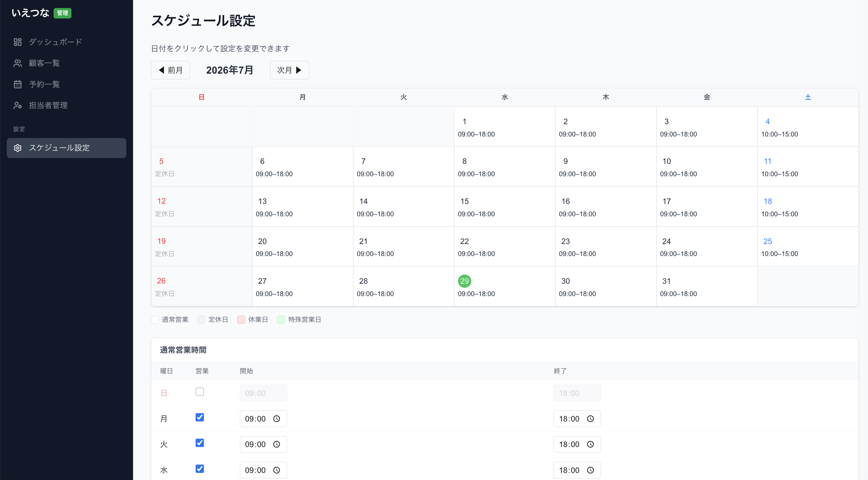
Task: Click the reservation list calendar icon
Action: point(18,84)
